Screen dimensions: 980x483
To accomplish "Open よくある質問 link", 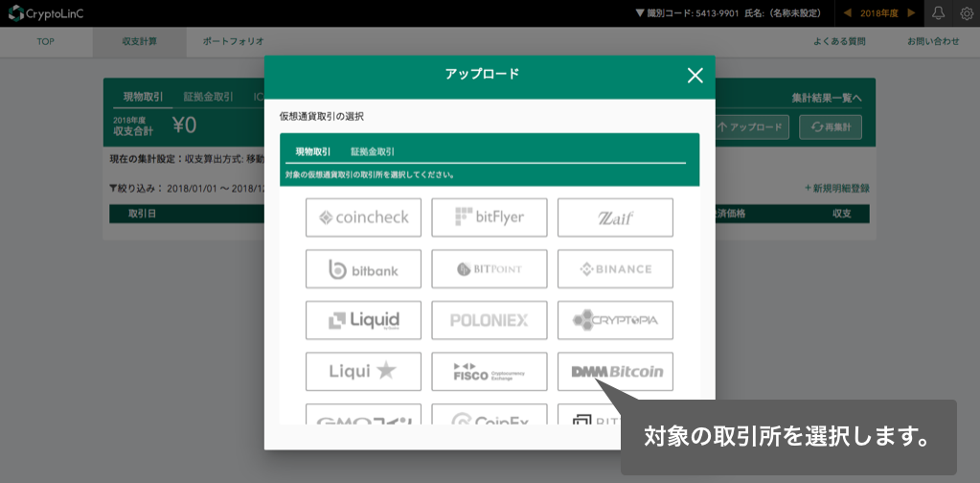I will [839, 42].
